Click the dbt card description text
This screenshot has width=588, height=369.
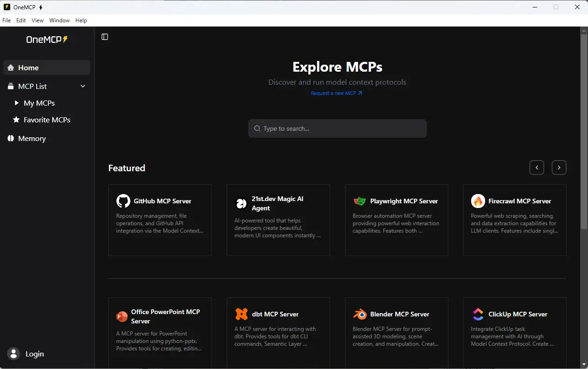[x=275, y=336]
